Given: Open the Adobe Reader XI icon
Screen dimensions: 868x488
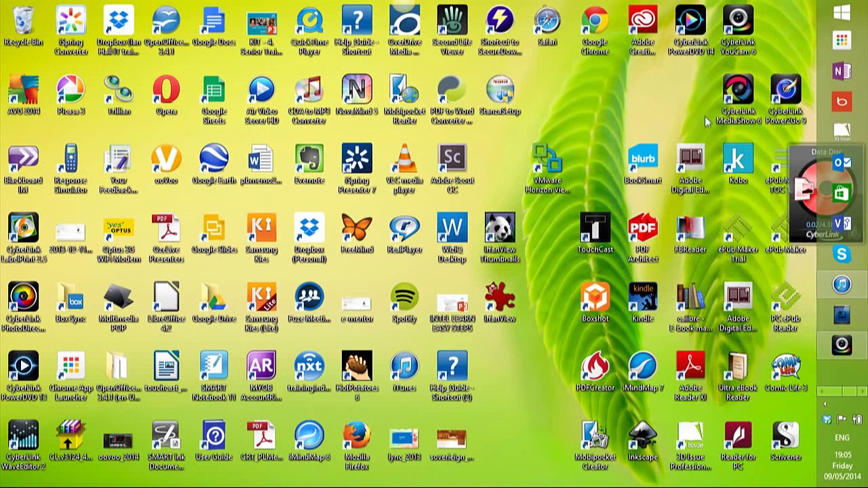Looking at the screenshot, I should (x=690, y=366).
